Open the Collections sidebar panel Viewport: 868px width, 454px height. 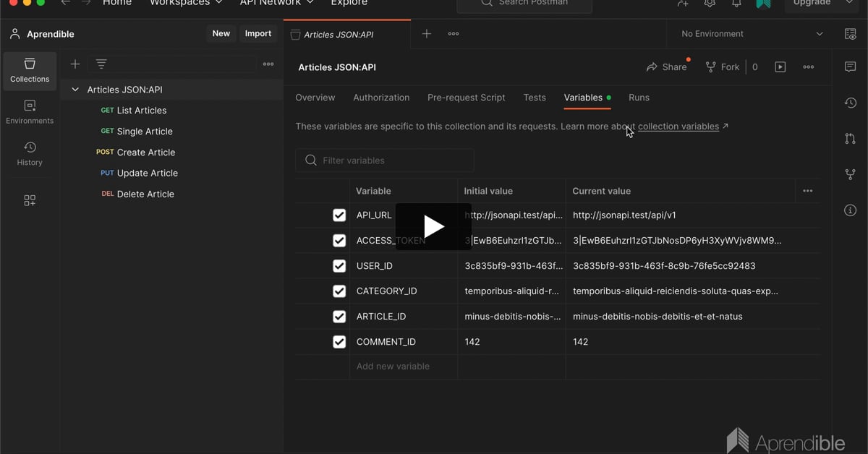coord(30,71)
